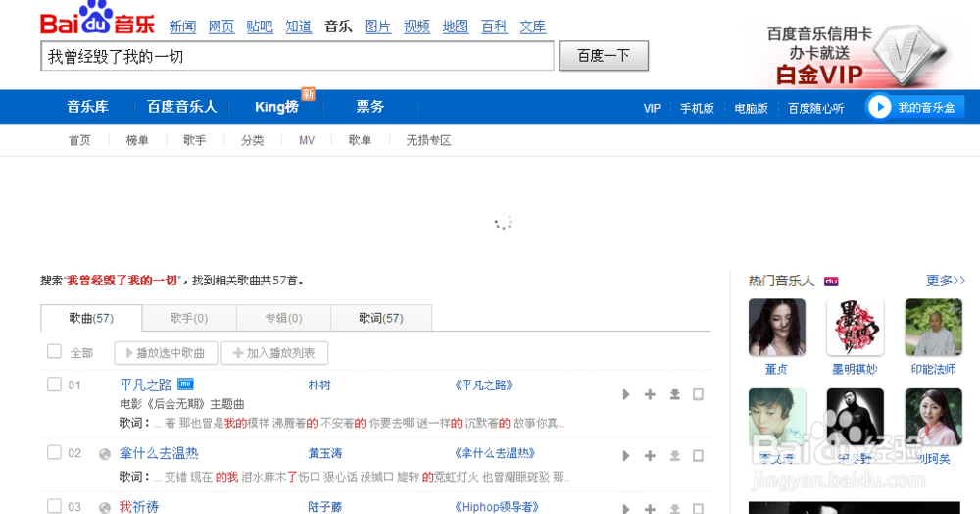Focus the search box with 我曾经毁了我的一切
This screenshot has height=514, width=980.
[x=297, y=56]
